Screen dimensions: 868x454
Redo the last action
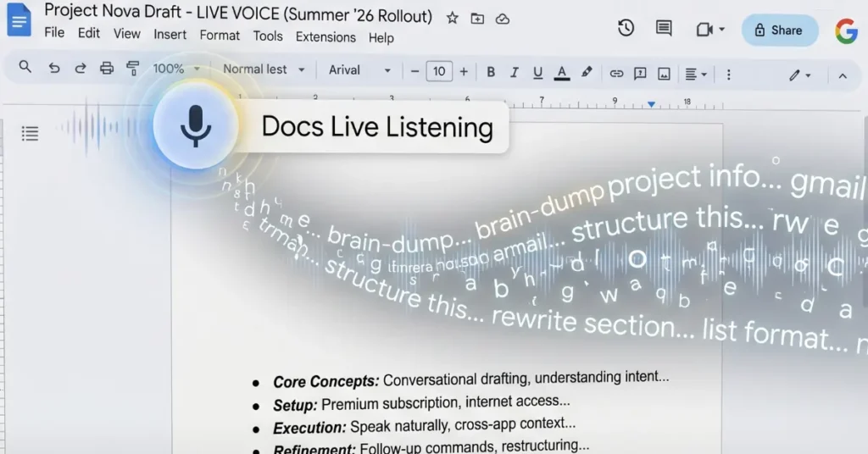[x=81, y=68]
